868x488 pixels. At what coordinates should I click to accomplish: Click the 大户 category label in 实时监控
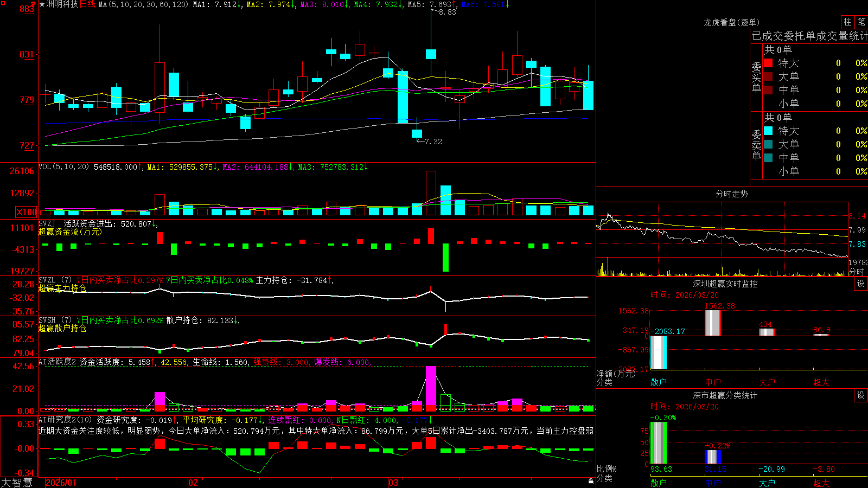coord(767,382)
